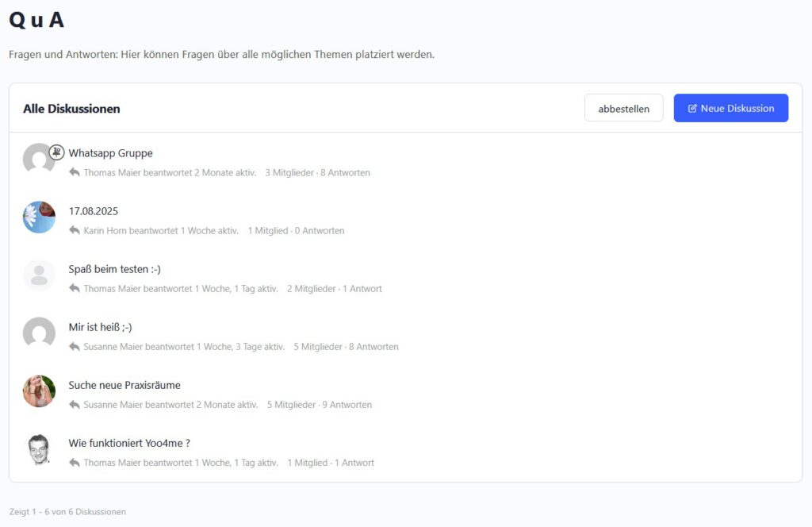Image resolution: width=812 pixels, height=527 pixels.
Task: Click the grey avatar beside Mir ist heiß
Action: pos(39,333)
